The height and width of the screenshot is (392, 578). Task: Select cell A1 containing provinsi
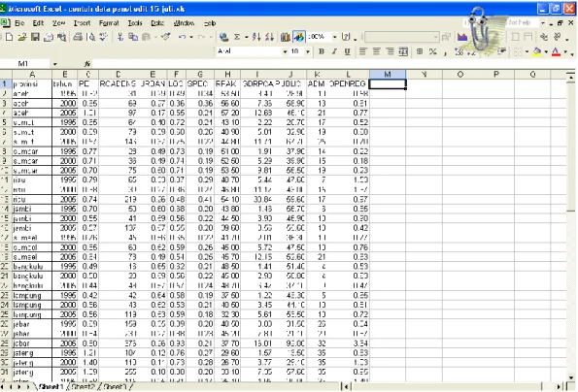point(32,83)
